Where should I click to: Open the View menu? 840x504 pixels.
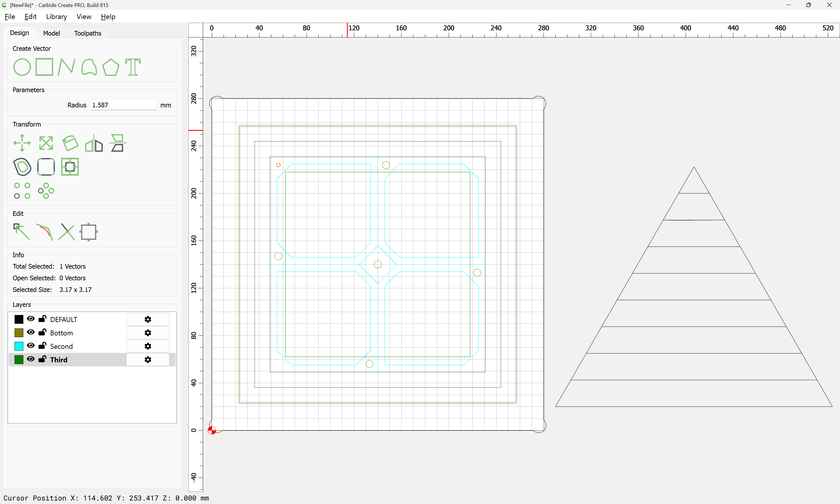point(84,17)
